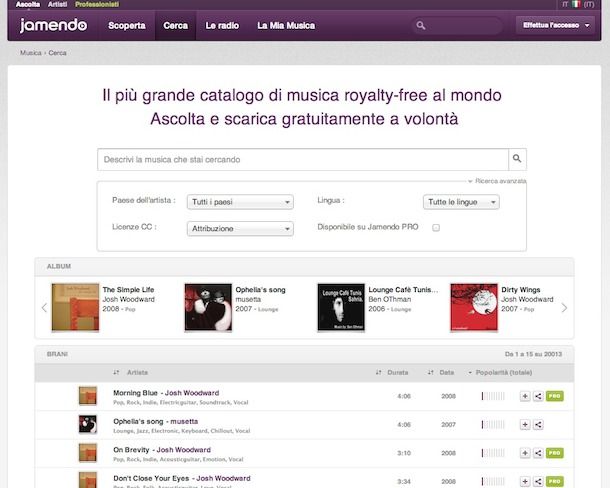Screen dimensions: 610x488
Task: Open Dirty Wings album cover
Action: coord(474,307)
